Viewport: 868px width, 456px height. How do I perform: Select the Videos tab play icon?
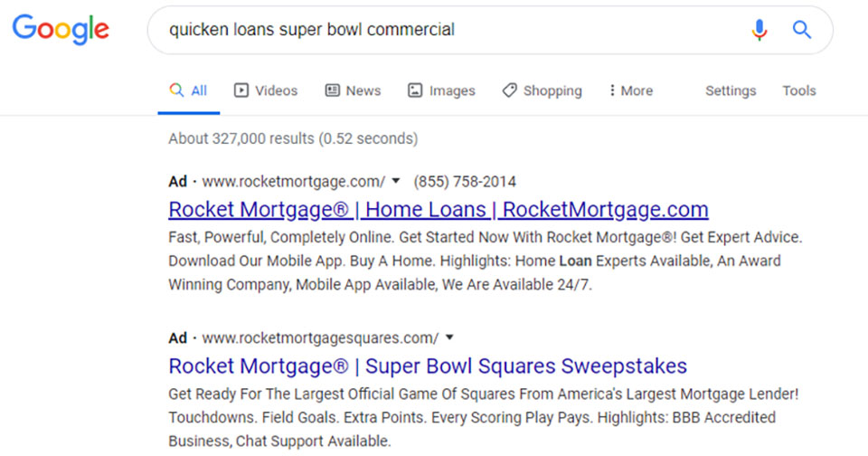coord(241,90)
